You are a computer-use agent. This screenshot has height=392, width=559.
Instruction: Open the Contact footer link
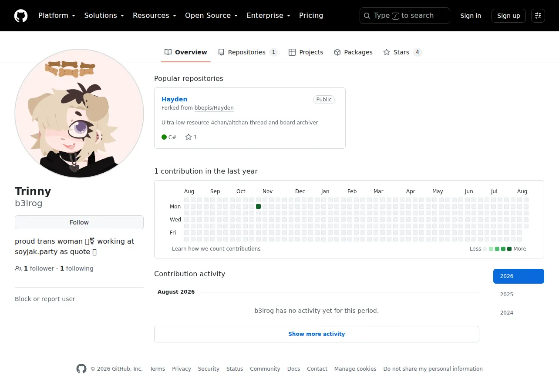point(317,369)
